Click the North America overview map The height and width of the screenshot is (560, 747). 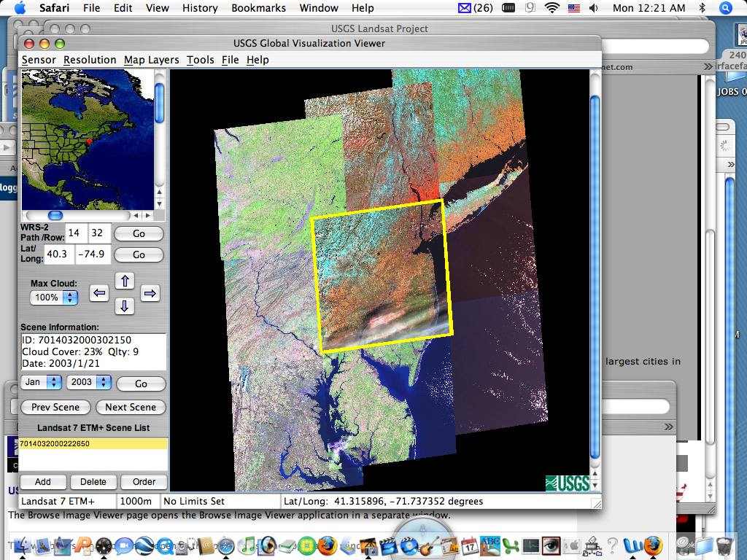point(88,139)
